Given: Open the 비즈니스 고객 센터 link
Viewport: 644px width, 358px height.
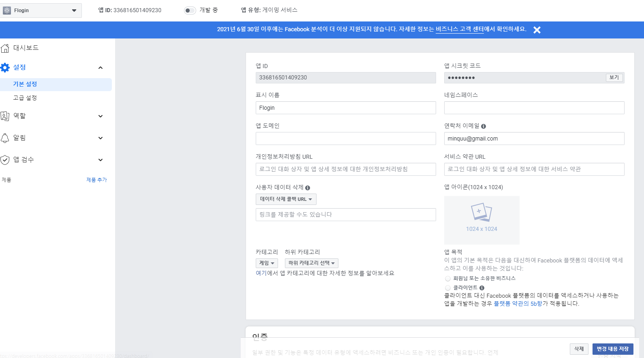Looking at the screenshot, I should point(460,29).
